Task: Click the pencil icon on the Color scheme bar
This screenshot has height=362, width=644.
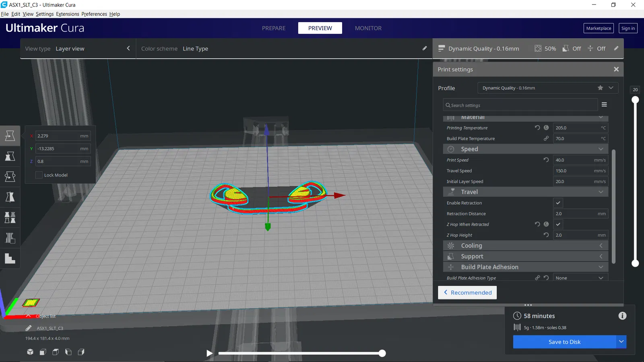Action: pyautogui.click(x=425, y=48)
